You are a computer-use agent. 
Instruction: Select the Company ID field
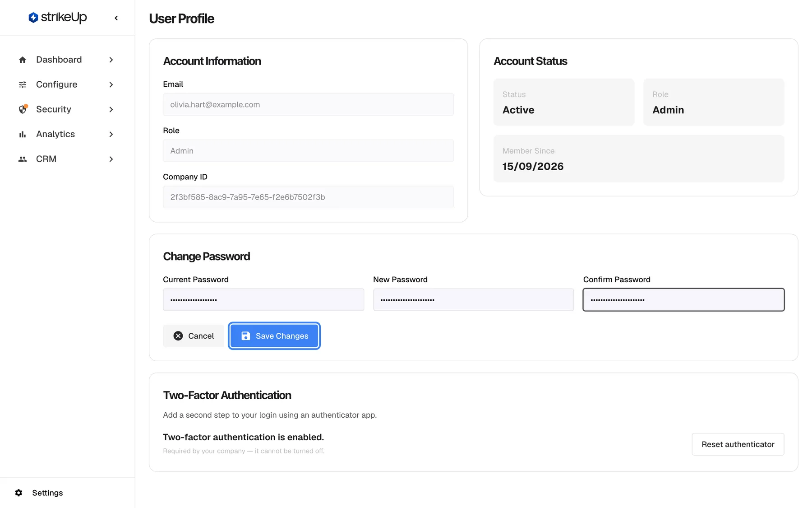click(x=308, y=197)
